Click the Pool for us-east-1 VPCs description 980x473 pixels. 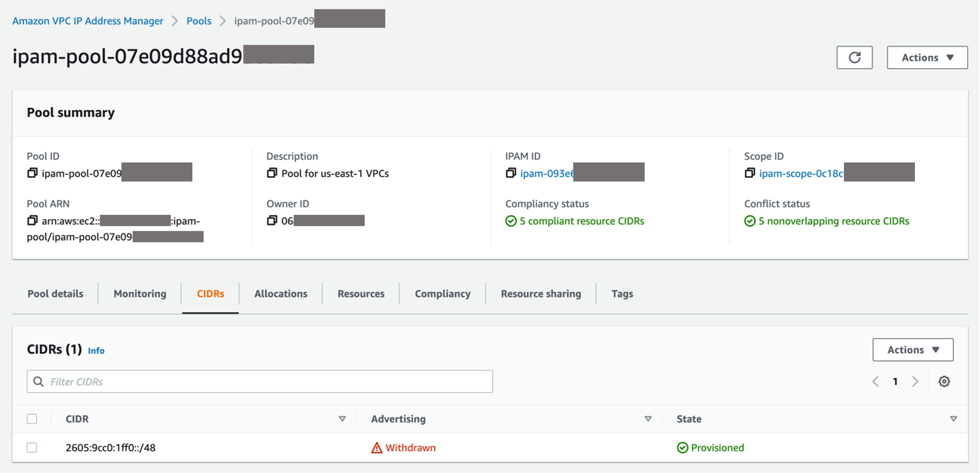[335, 173]
